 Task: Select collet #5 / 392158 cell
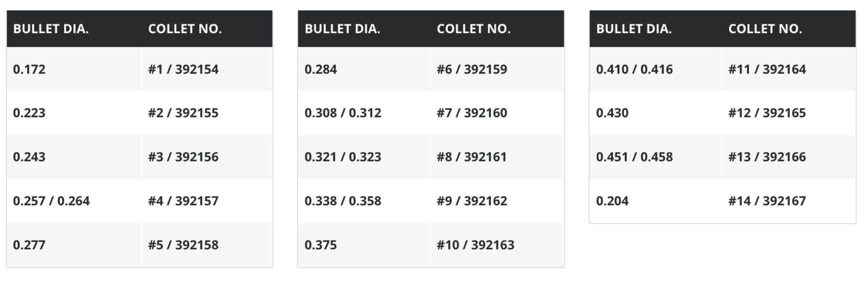207,245
